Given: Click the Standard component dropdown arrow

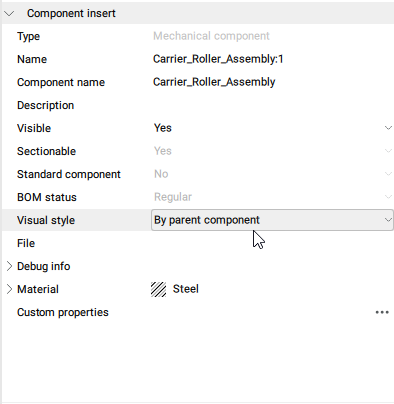Looking at the screenshot, I should click(x=388, y=174).
